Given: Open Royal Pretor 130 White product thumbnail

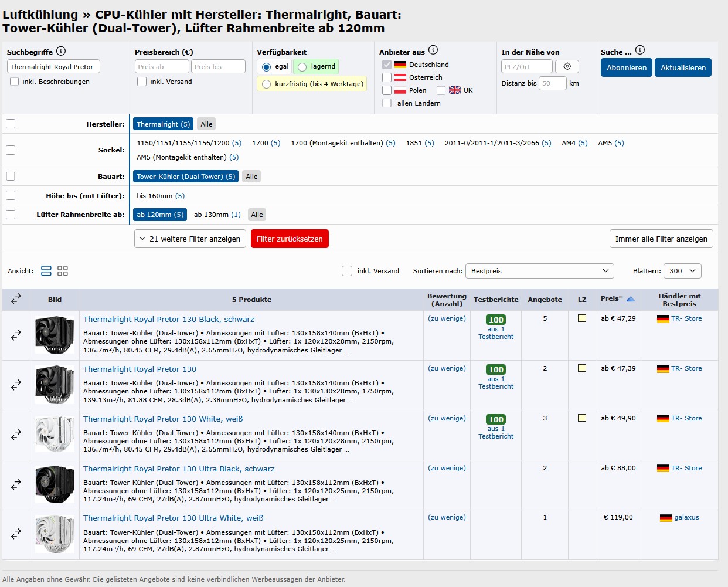Looking at the screenshot, I should (55, 435).
